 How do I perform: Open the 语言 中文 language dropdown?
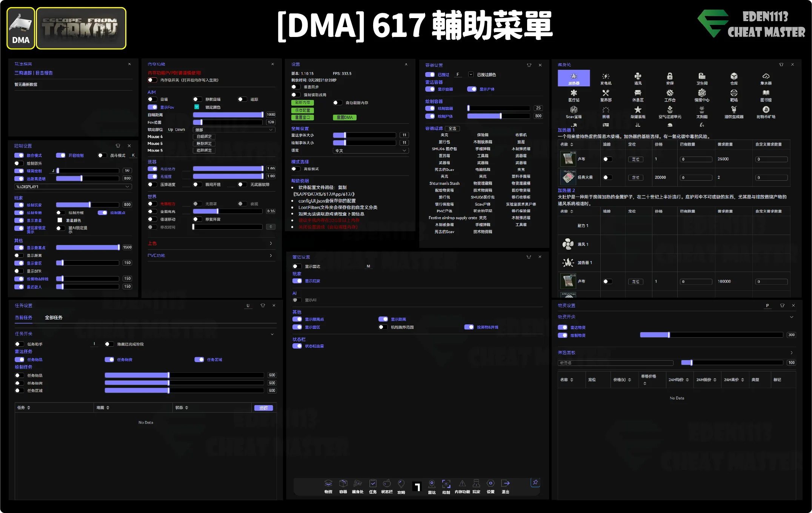point(370,151)
